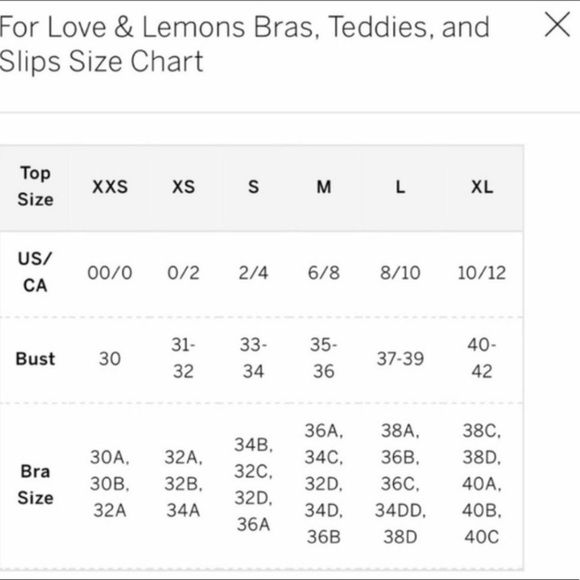The width and height of the screenshot is (580, 580).
Task: Click the bra size cell ending with 40C
Action: (482, 484)
